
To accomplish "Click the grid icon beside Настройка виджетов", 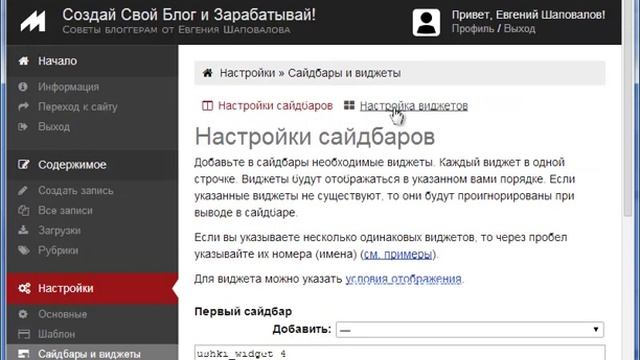I will click(x=349, y=105).
